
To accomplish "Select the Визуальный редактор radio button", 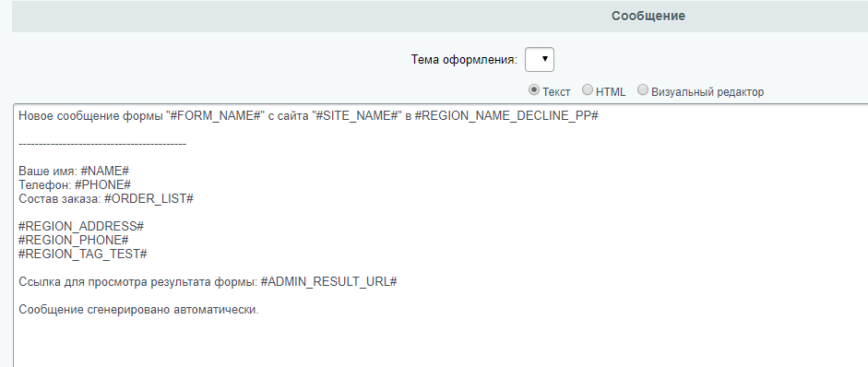I will 643,90.
